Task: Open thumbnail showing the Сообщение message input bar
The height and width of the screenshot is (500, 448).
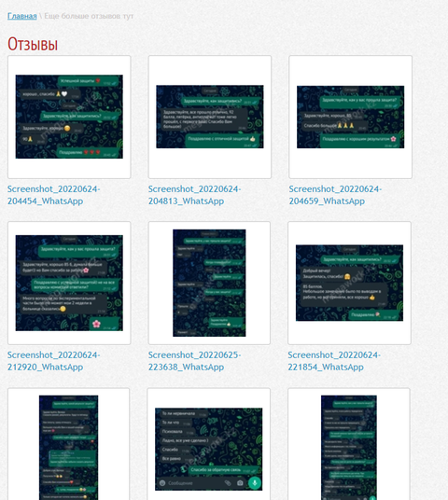Action: [209, 449]
